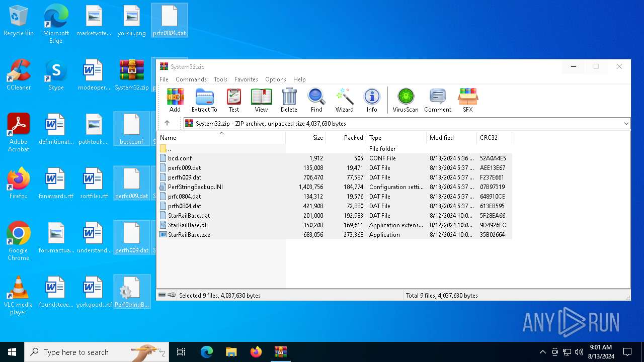Screen dimensions: 644x362
Task: Sort by the Type column header
Action: click(x=396, y=138)
